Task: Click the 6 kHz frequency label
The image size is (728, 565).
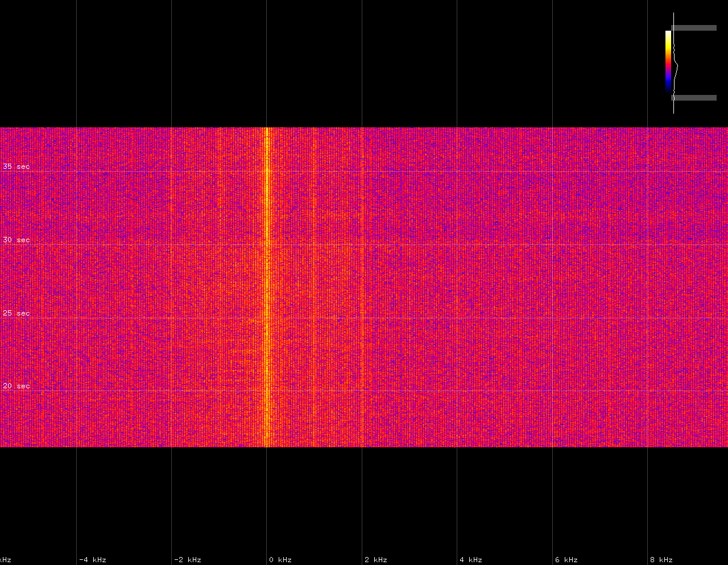Action: tap(566, 560)
